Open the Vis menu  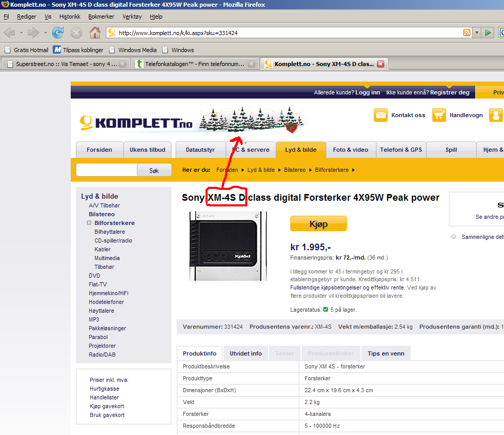tap(48, 17)
